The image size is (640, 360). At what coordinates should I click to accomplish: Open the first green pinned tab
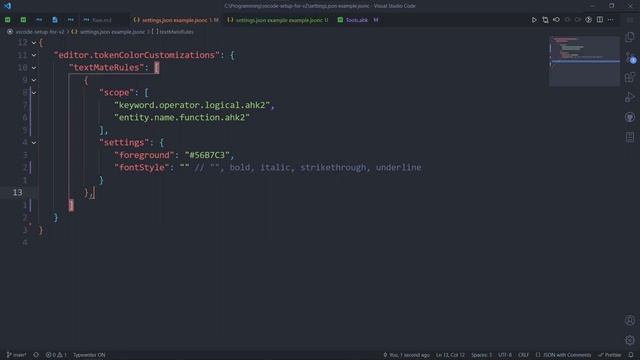[x=8, y=20]
